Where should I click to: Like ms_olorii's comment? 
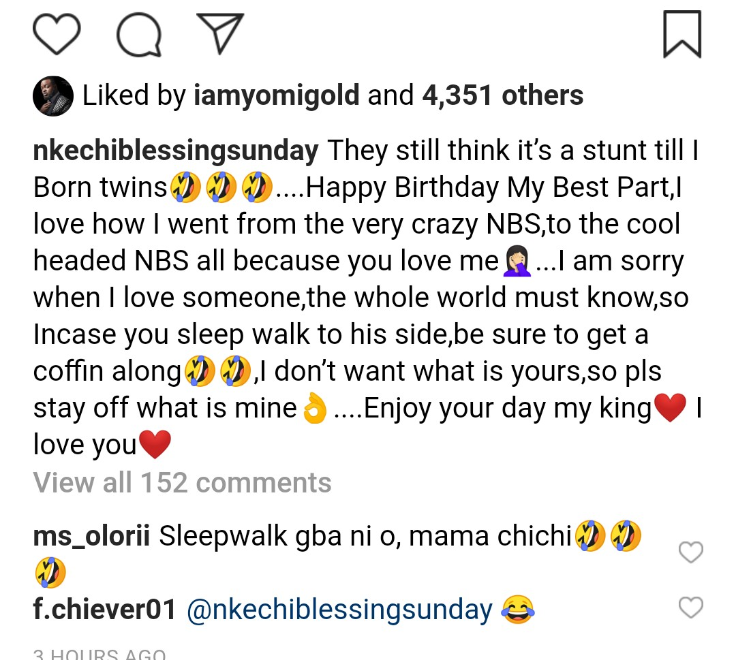click(691, 552)
